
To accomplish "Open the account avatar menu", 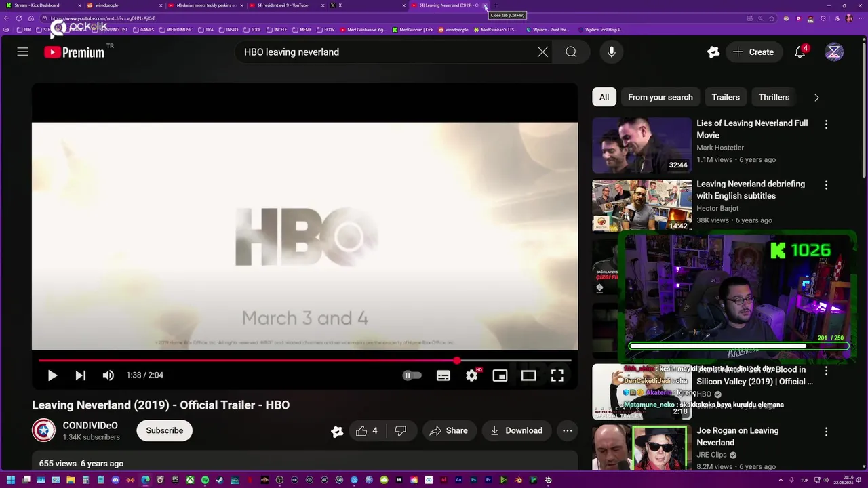I will 834,52.
